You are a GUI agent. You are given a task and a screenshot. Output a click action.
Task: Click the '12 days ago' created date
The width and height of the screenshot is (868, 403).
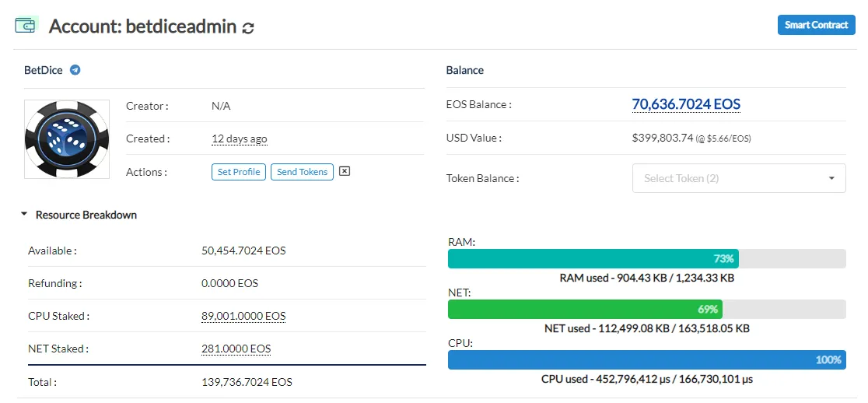pyautogui.click(x=240, y=139)
